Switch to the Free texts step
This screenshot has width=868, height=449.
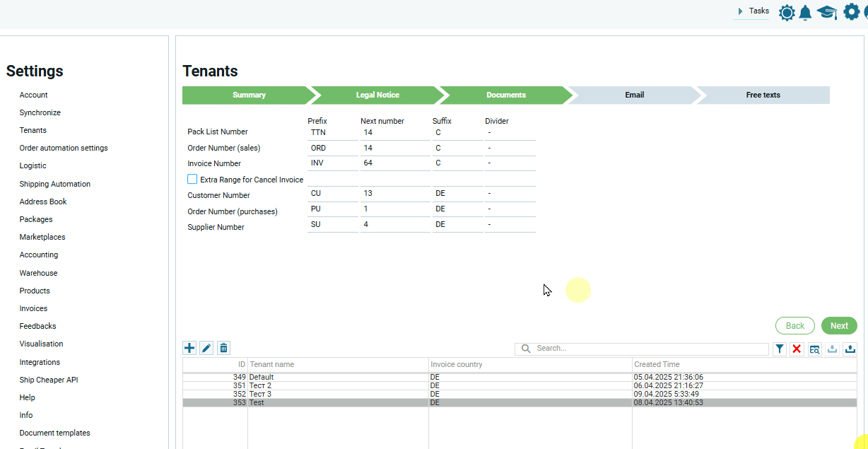tap(763, 95)
